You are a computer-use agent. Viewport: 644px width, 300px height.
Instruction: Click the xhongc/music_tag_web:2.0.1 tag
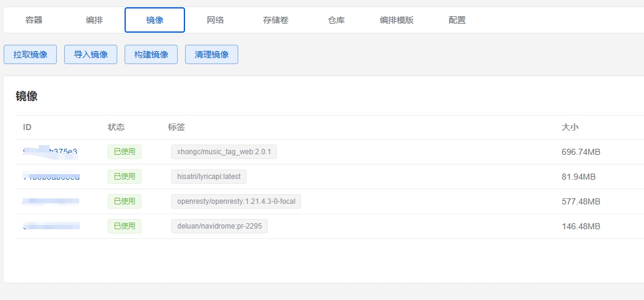(224, 152)
